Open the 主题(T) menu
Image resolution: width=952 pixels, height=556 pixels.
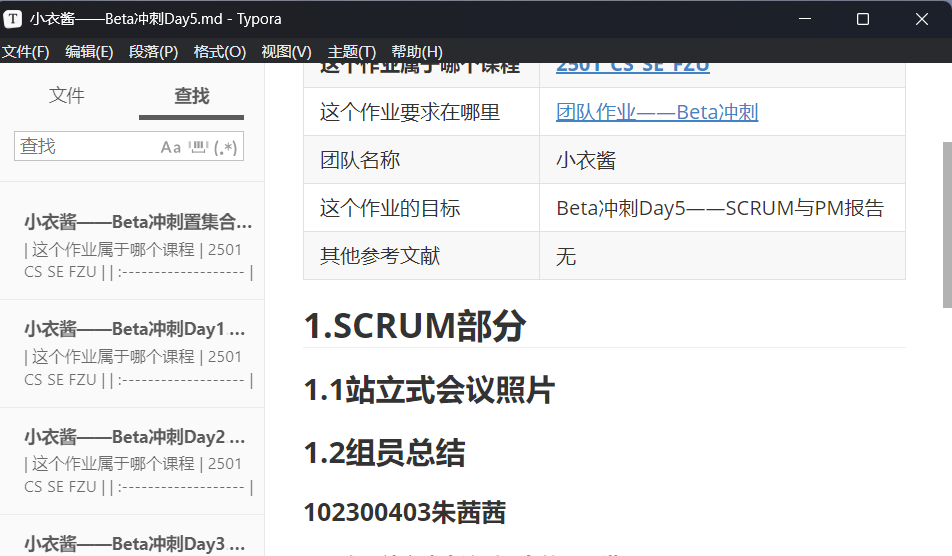point(352,52)
